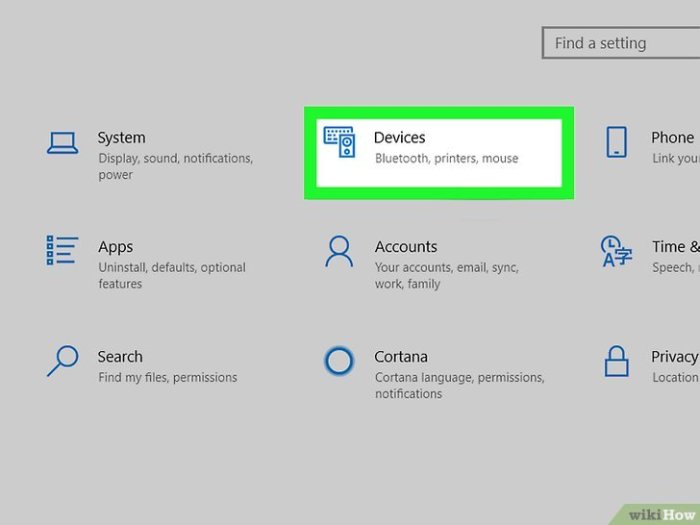Click the Time & Language icon
This screenshot has width=700, height=525.
coord(616,252)
